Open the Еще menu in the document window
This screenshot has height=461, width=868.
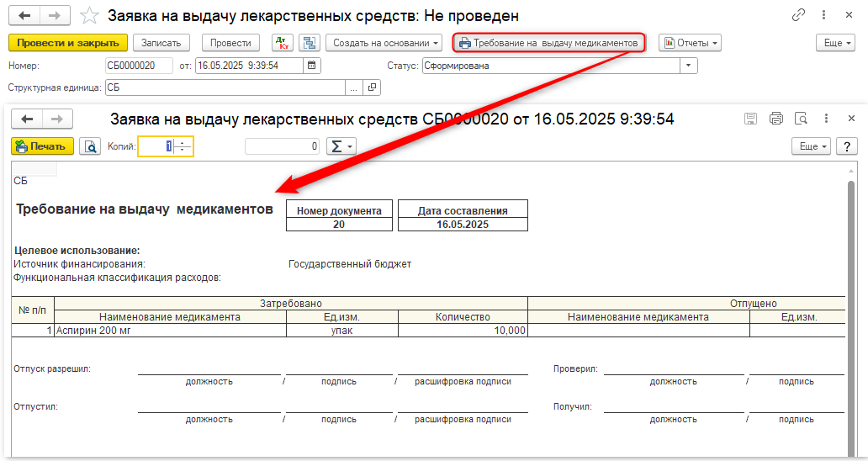(x=835, y=43)
